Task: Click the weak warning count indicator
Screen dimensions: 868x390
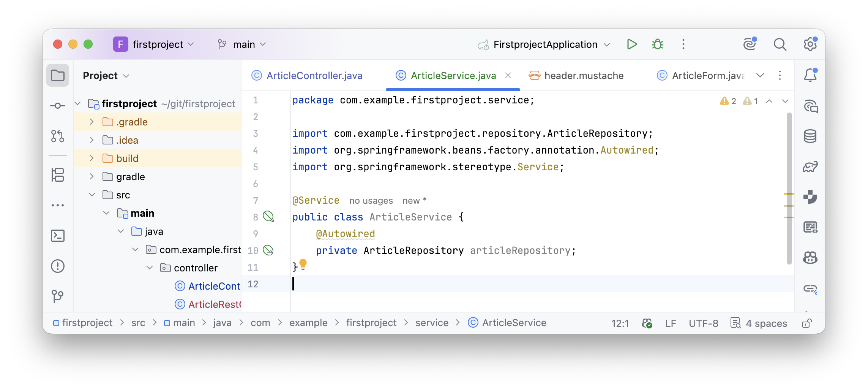Action: [751, 101]
